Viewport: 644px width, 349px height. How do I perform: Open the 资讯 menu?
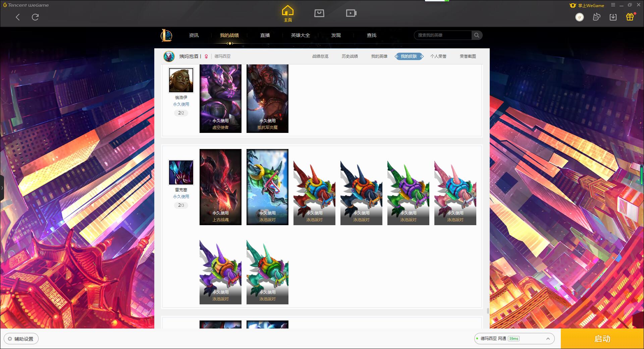194,35
